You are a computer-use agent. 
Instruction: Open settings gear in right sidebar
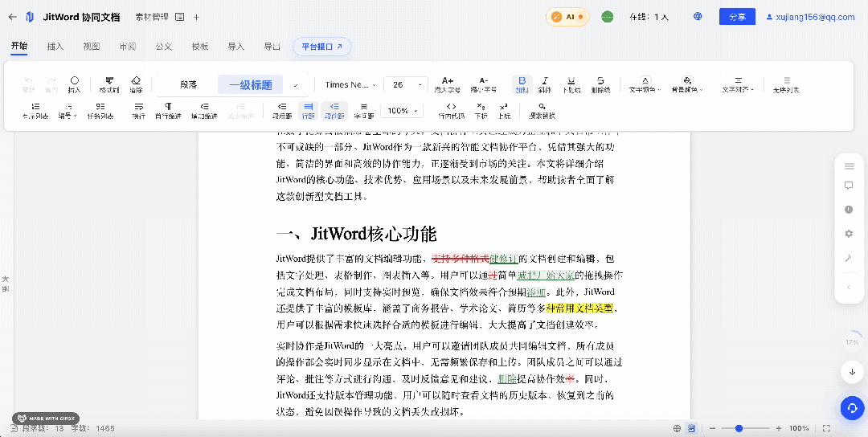click(849, 234)
